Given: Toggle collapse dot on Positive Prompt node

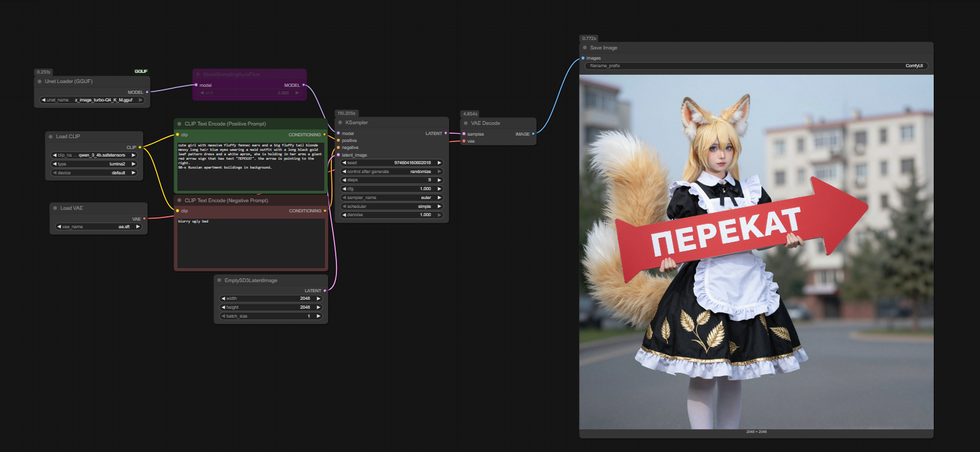Looking at the screenshot, I should pyautogui.click(x=179, y=124).
